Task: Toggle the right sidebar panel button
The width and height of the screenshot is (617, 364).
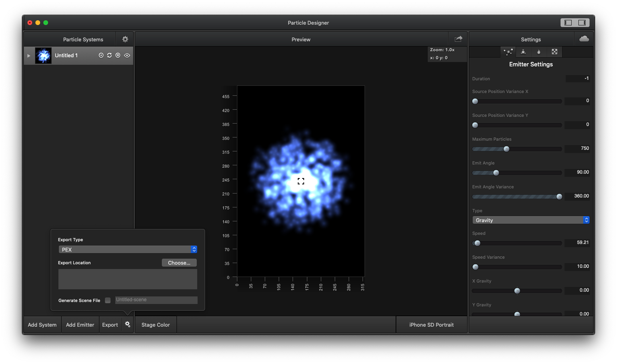Action: click(582, 23)
